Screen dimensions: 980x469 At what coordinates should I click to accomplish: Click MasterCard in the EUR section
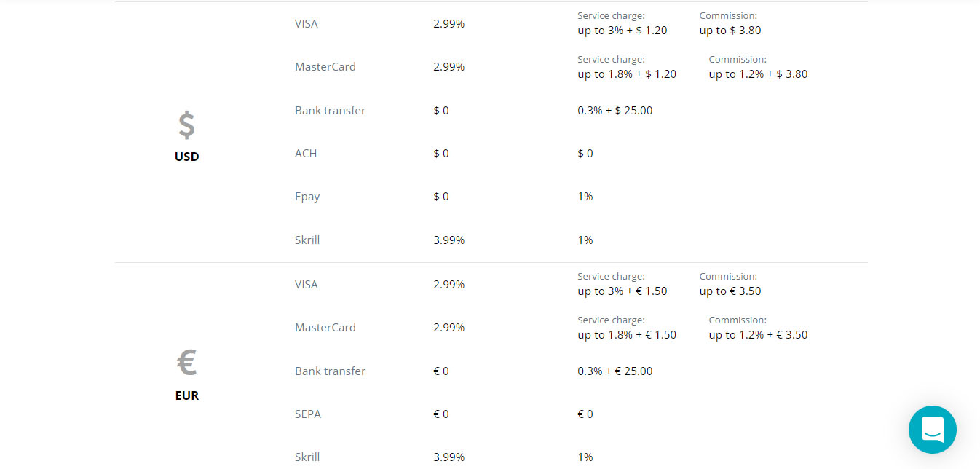(325, 327)
